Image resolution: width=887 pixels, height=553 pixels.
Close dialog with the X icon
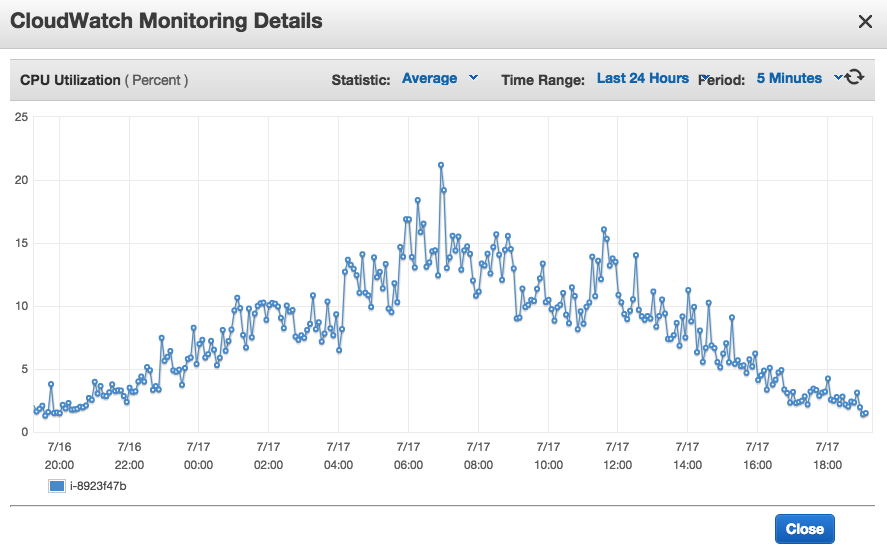[865, 22]
